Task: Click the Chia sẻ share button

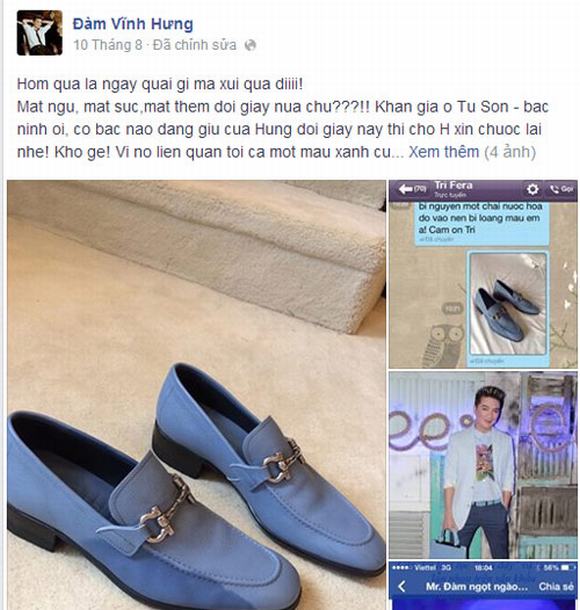Action: pyautogui.click(x=556, y=586)
